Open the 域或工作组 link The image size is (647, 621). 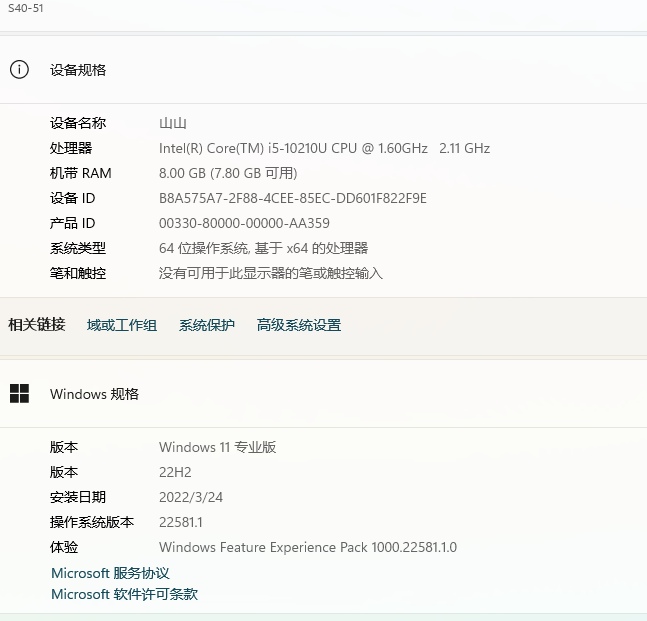122,325
